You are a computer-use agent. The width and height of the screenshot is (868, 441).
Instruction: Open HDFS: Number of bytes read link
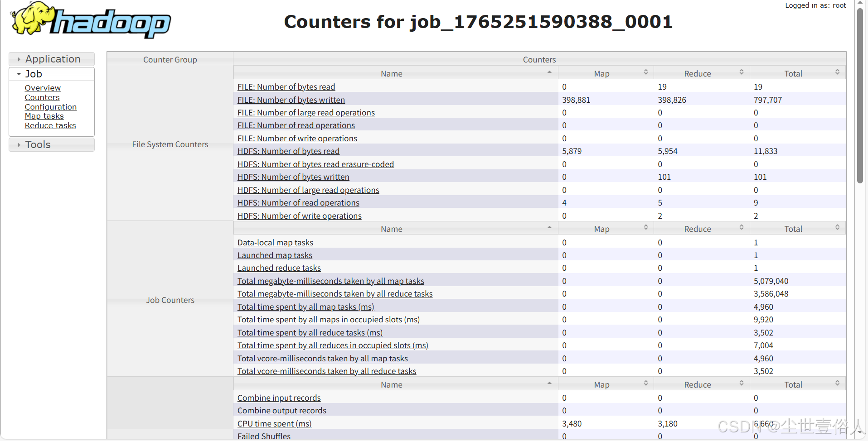pyautogui.click(x=288, y=151)
